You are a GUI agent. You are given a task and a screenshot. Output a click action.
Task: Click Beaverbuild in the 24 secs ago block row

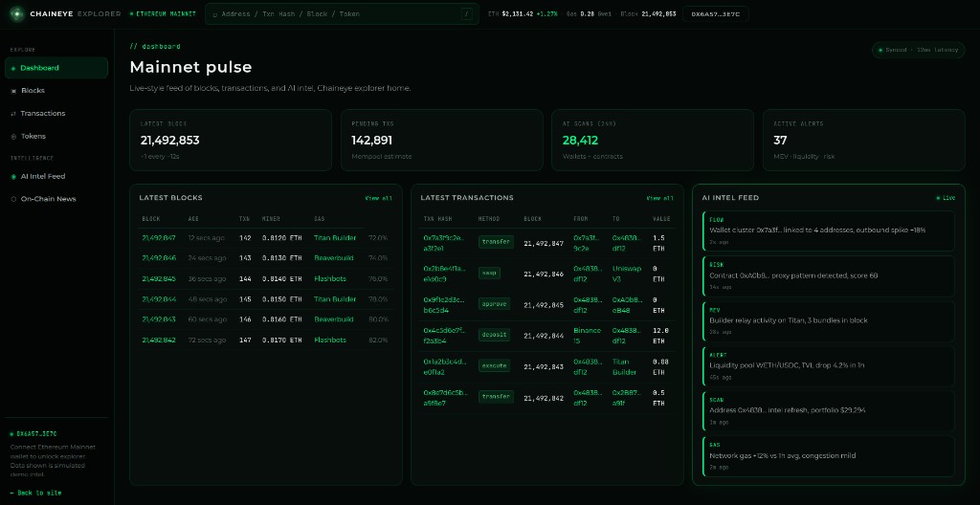pyautogui.click(x=334, y=258)
